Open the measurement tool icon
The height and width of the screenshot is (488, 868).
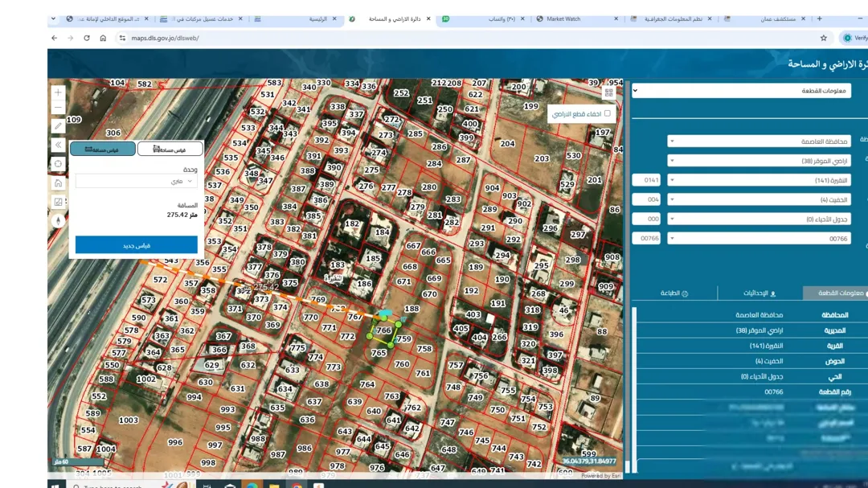tap(58, 202)
